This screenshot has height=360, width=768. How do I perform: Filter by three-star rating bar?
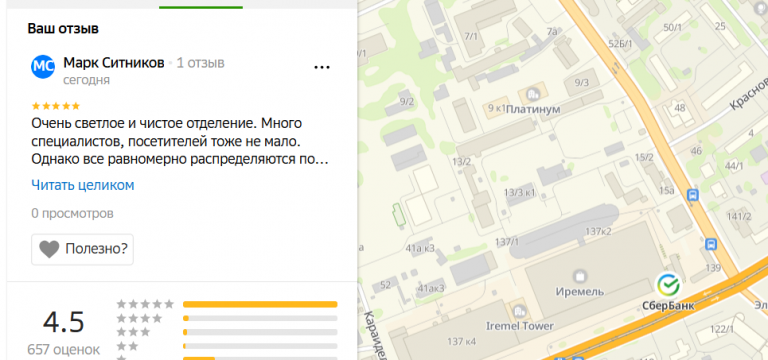pyautogui.click(x=260, y=332)
